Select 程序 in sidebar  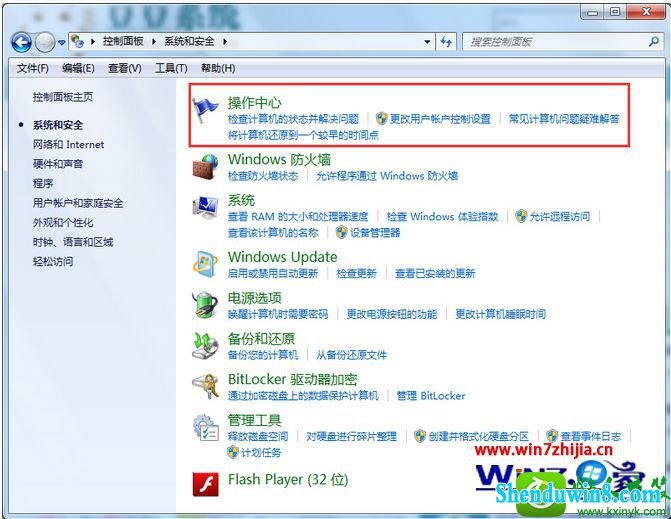click(43, 184)
